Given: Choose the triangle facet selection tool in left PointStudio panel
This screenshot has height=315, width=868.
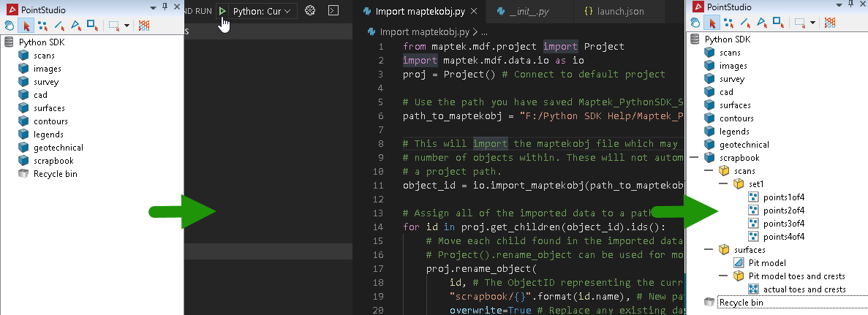Looking at the screenshot, I should click(76, 25).
